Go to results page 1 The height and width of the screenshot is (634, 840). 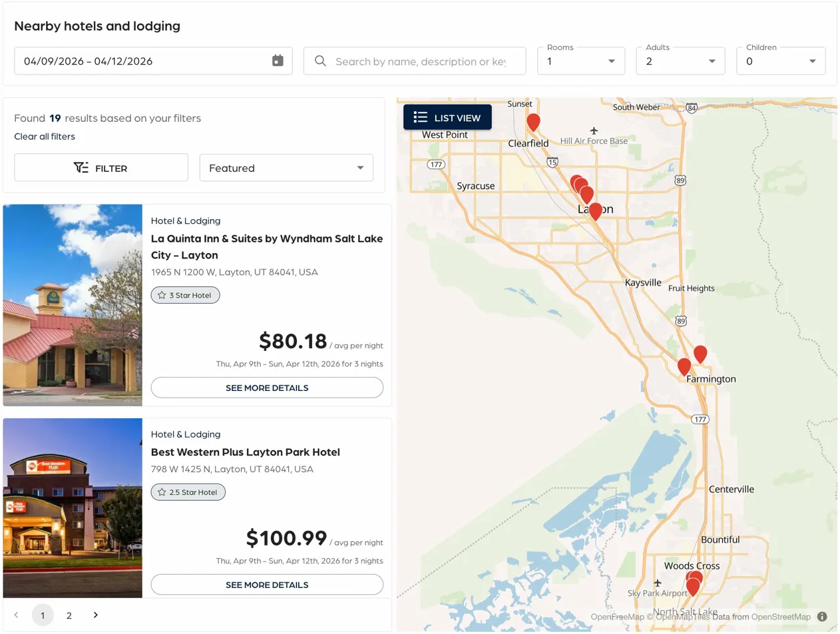43,615
